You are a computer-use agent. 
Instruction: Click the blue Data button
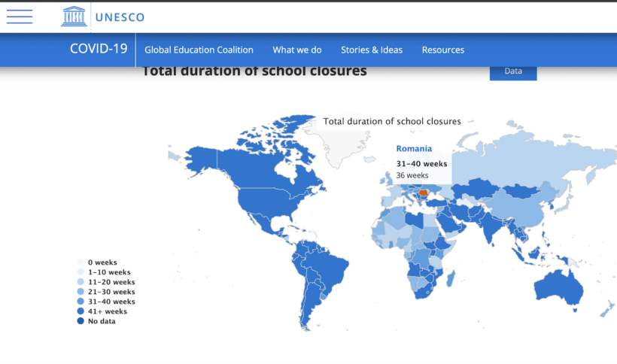pyautogui.click(x=513, y=72)
